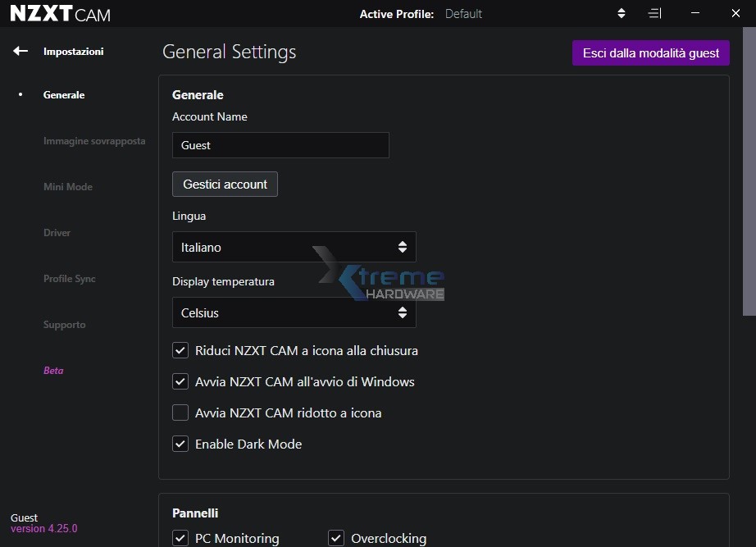Enable Avvia NZXT CAM ridotto a icona
This screenshot has height=547, width=756.
[x=180, y=413]
